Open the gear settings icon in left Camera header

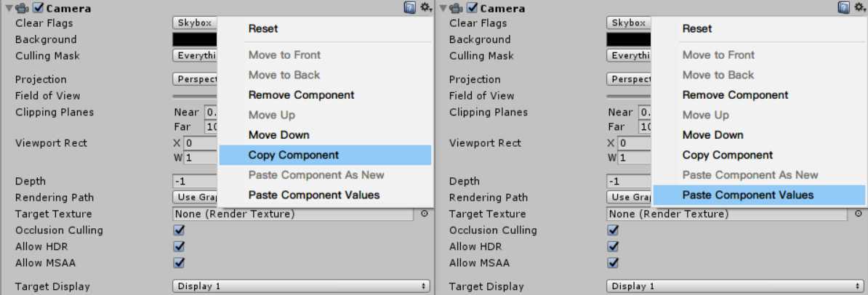[x=425, y=8]
